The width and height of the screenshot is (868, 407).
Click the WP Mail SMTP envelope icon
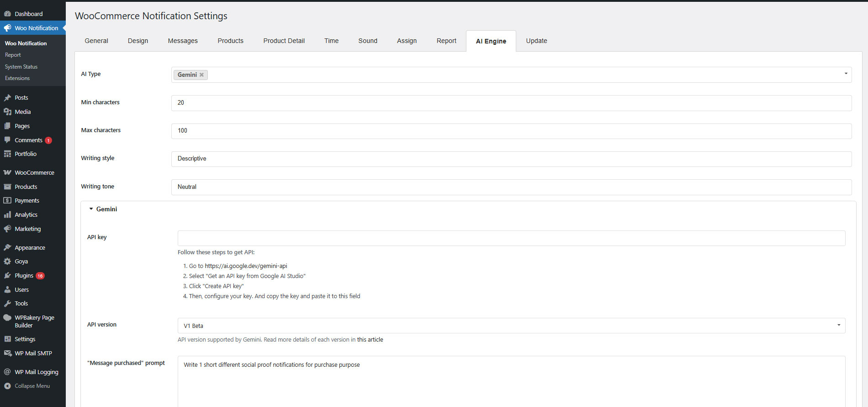pos(7,353)
